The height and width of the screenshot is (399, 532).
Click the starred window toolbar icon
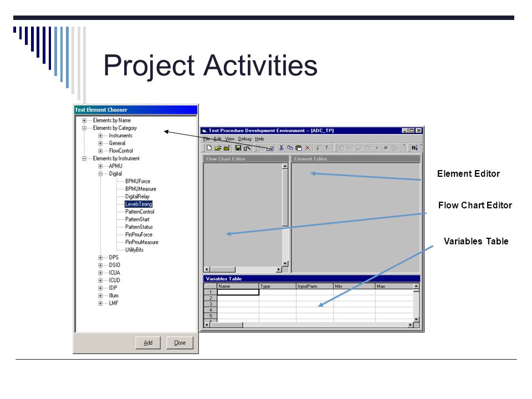tap(269, 148)
